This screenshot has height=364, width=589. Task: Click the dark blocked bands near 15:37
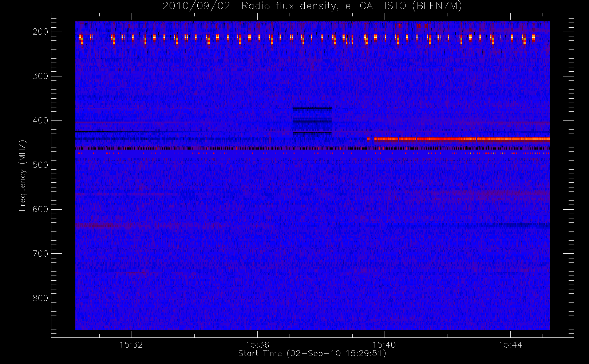312,121
